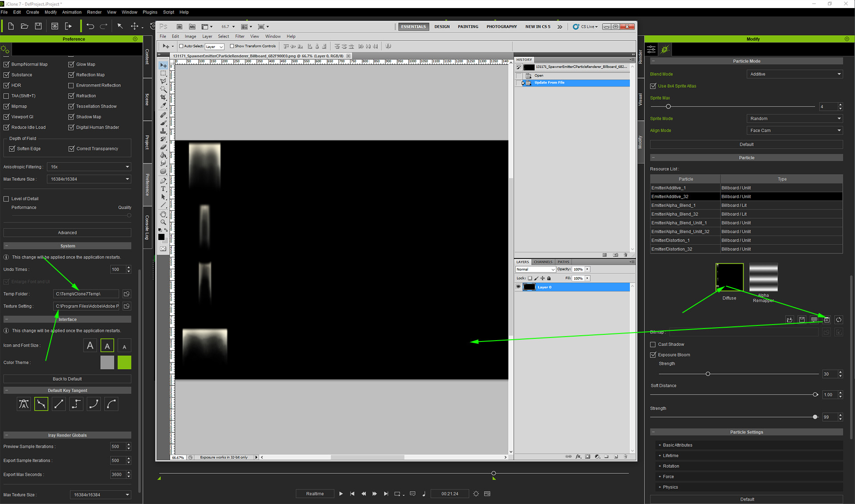Click the Launch external texture editor icon

point(826,320)
